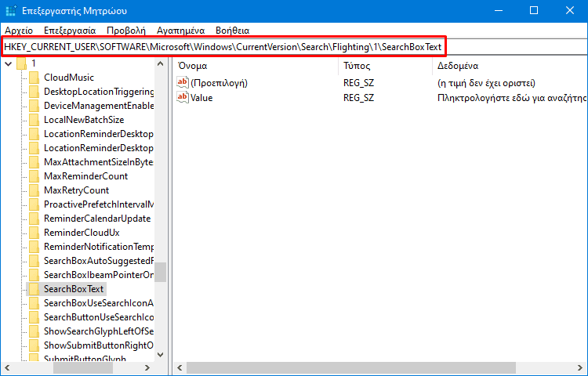Click the Πληκτρολογήστε εδώ data cell

[x=512, y=98]
